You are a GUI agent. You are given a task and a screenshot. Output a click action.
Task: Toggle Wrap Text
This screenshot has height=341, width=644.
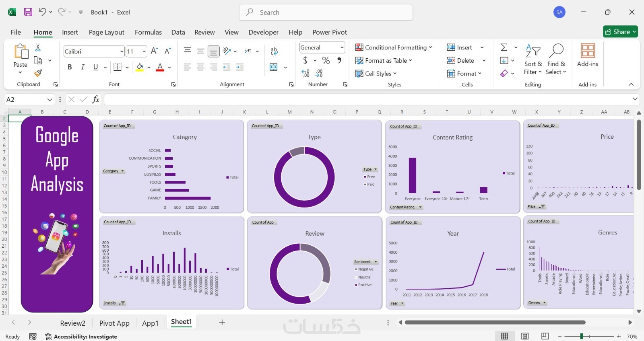[x=274, y=51]
